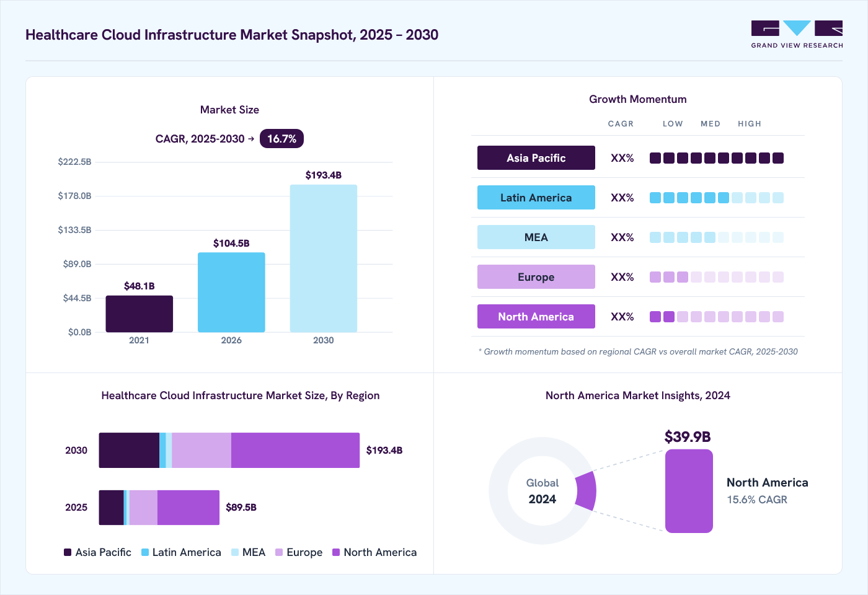Viewport: 868px width, 595px height.
Task: Click the "$133.5B" axis label
Action: click(74, 230)
